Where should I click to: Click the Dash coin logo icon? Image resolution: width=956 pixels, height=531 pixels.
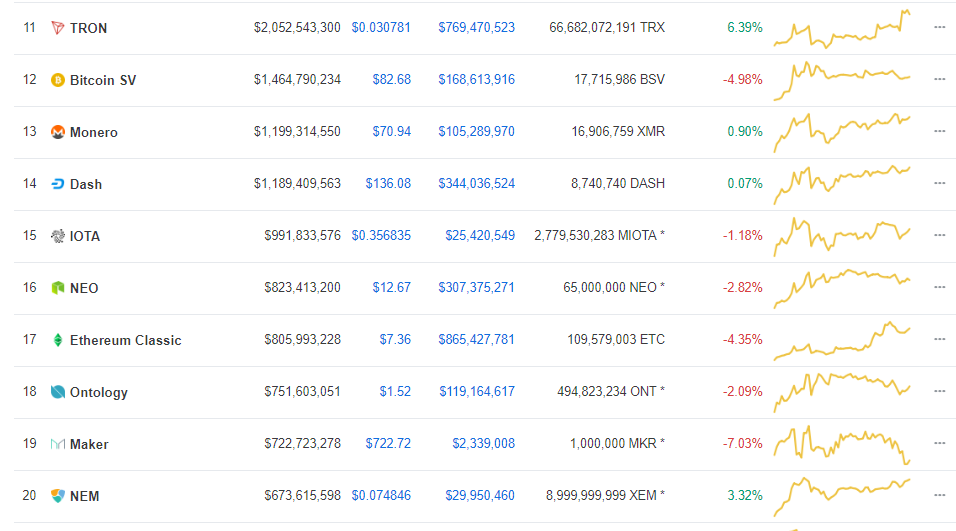point(57,184)
